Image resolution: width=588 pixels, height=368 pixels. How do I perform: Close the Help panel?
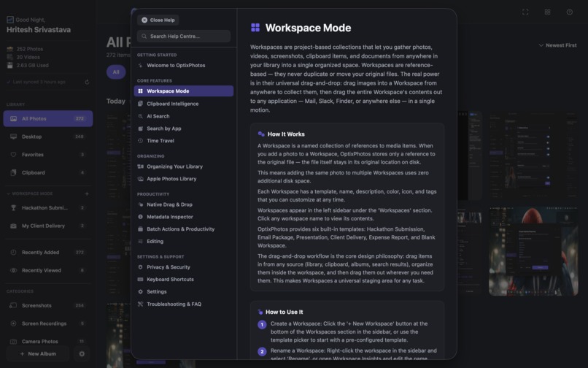(158, 20)
